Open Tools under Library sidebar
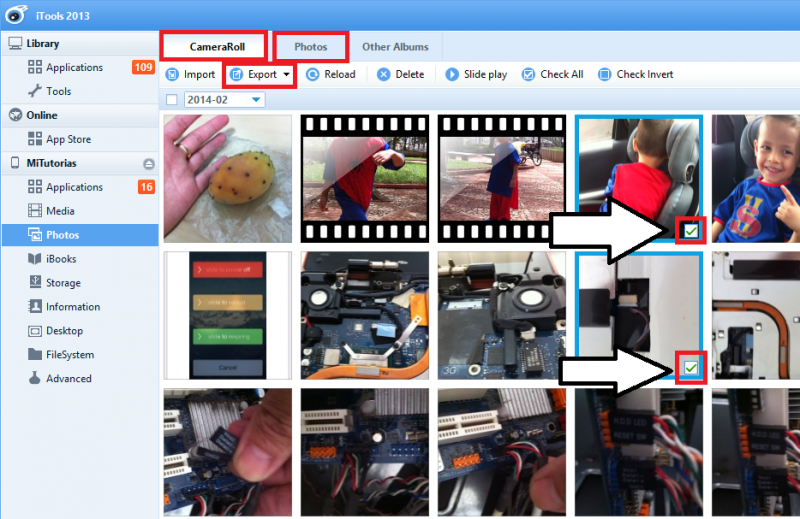This screenshot has width=800, height=519. (x=58, y=91)
